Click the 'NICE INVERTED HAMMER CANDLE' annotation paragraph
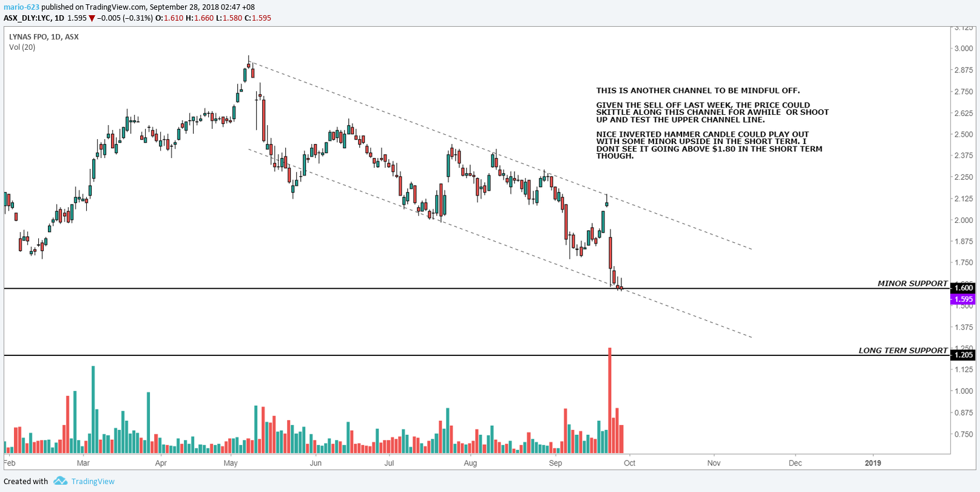The width and height of the screenshot is (980, 492). point(709,145)
